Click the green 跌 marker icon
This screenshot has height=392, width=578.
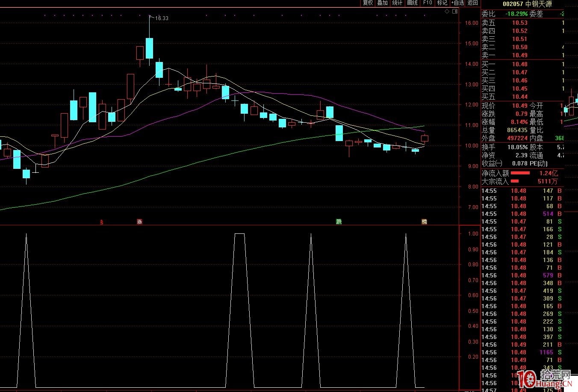pos(339,221)
